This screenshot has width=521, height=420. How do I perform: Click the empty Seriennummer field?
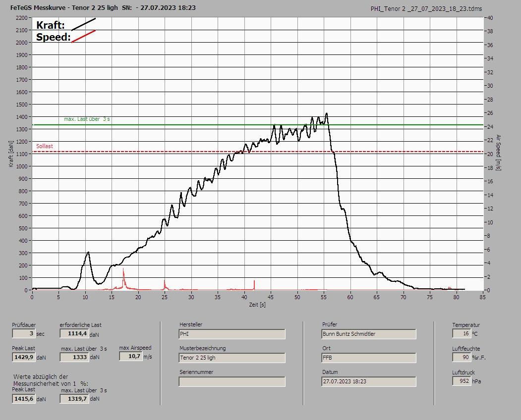tap(232, 382)
